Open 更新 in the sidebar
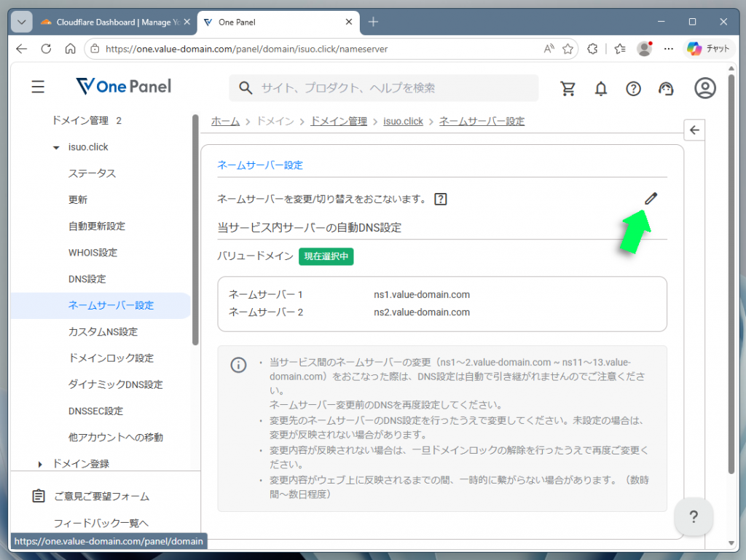This screenshot has height=560, width=746. coord(78,200)
